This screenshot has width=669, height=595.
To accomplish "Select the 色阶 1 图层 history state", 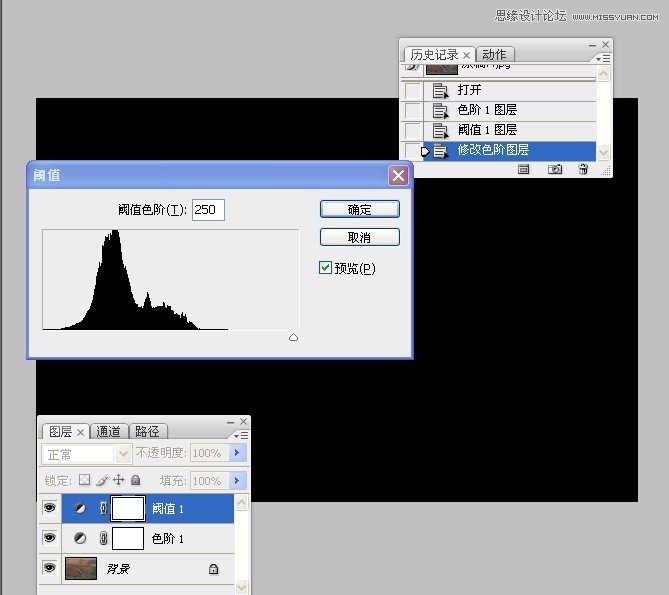I will coord(487,110).
